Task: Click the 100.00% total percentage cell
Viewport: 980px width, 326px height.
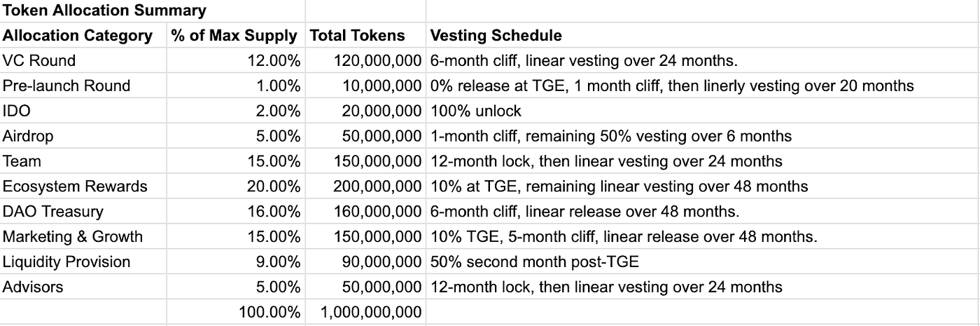Action: [x=236, y=312]
